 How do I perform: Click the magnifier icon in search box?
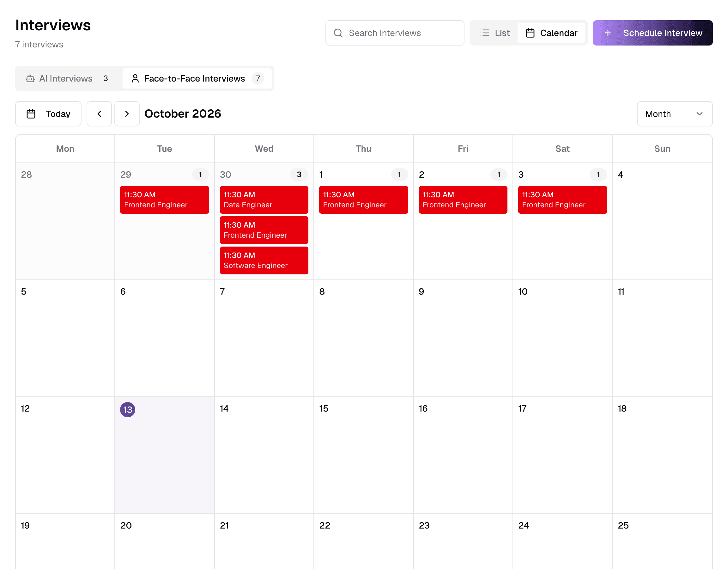coord(338,33)
